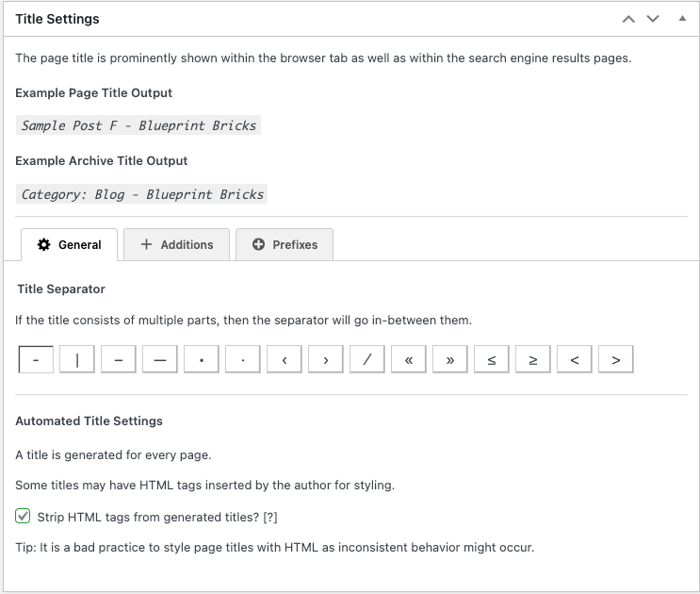Screen dimensions: 700x594
Task: Choose the double left guillemet separator
Action: click(409, 359)
